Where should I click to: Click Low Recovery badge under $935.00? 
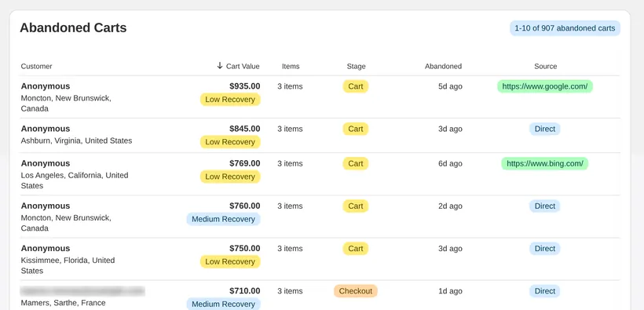[230, 100]
